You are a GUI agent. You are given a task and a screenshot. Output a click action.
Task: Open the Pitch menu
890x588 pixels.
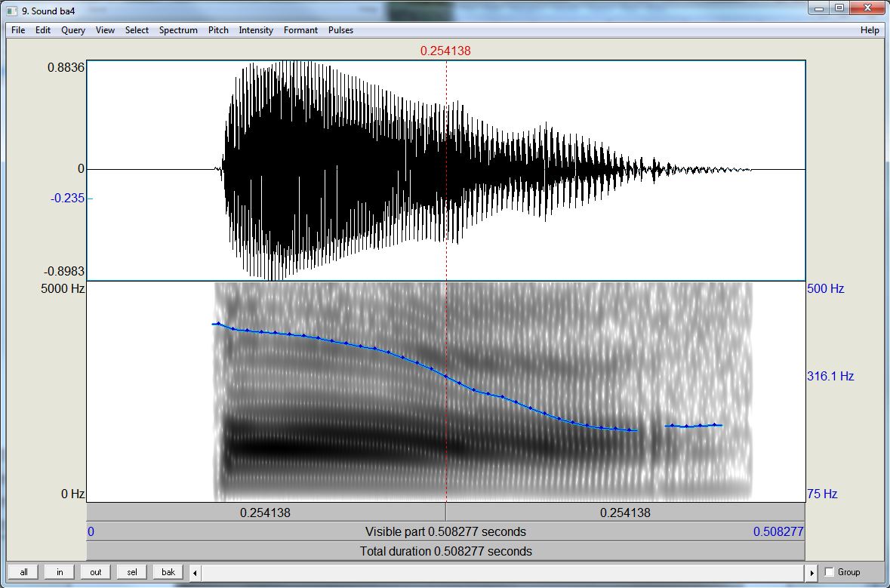point(218,30)
